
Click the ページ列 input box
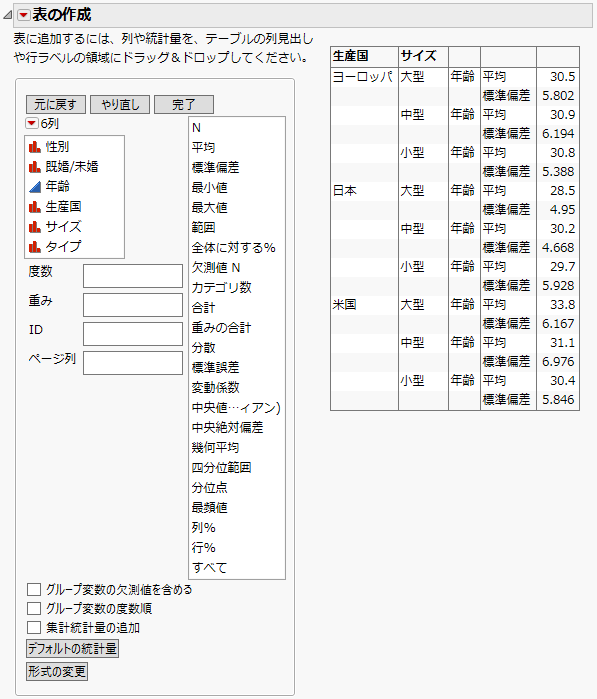coord(133,363)
